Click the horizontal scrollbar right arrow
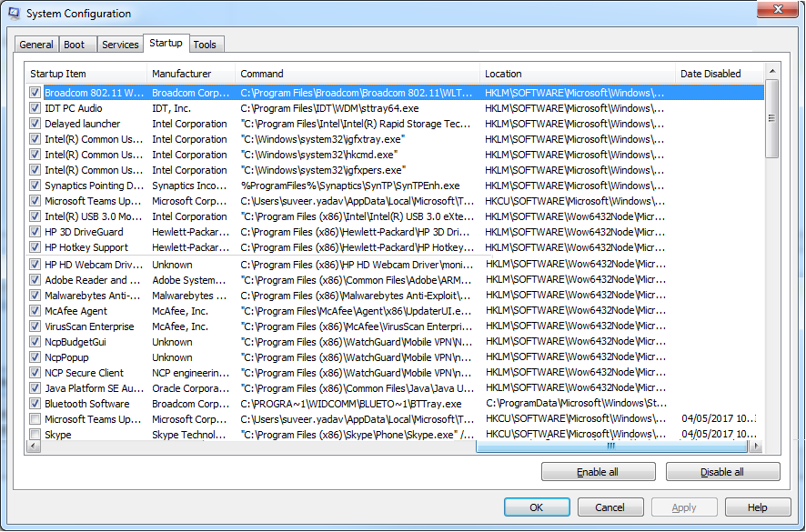The height and width of the screenshot is (532, 806). [755, 447]
